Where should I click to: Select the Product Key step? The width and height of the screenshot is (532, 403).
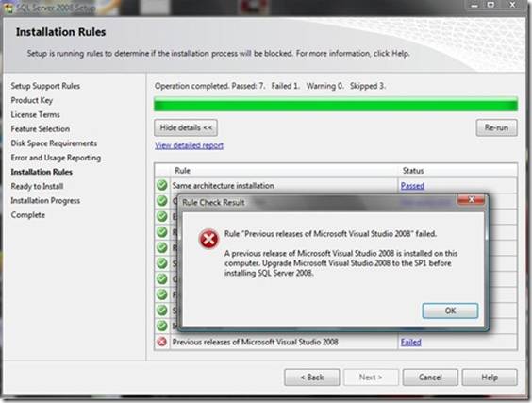pos(32,100)
